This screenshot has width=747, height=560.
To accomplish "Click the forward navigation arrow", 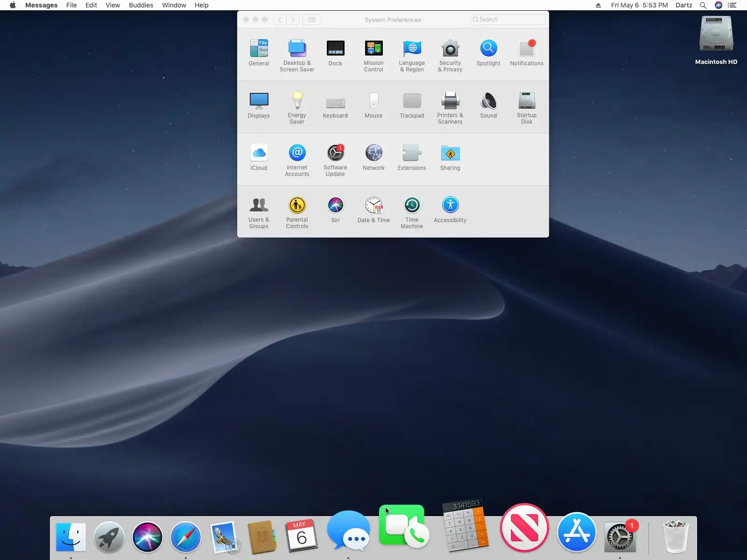I will [x=293, y=20].
